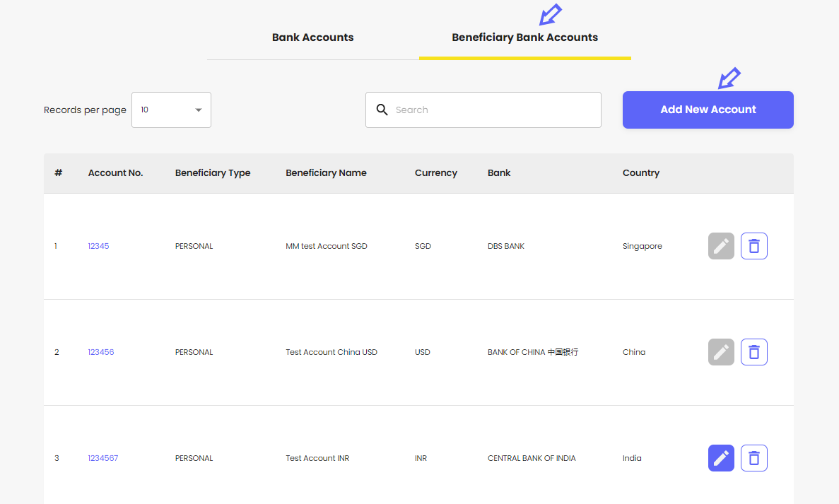Click the Currency column header
This screenshot has height=504, width=839.
pos(435,172)
